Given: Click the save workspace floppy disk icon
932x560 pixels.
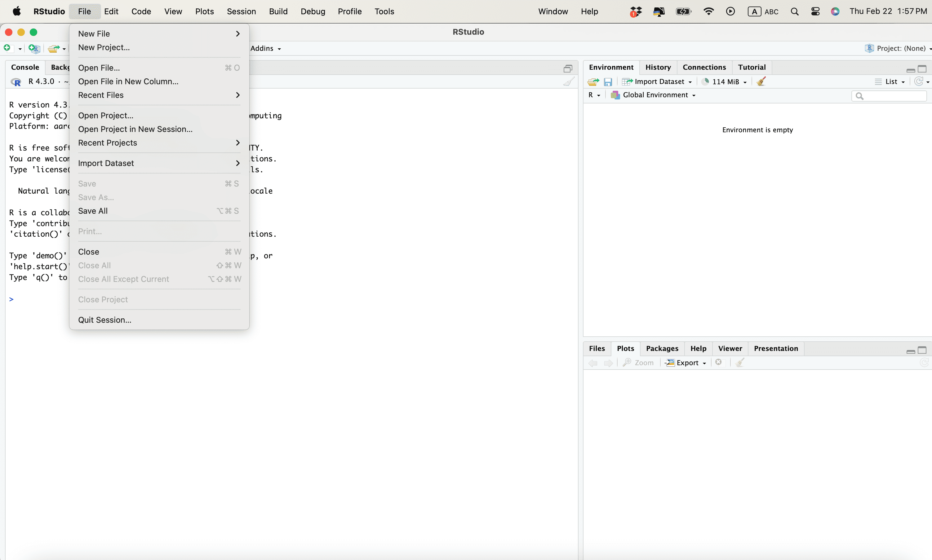Looking at the screenshot, I should [608, 81].
